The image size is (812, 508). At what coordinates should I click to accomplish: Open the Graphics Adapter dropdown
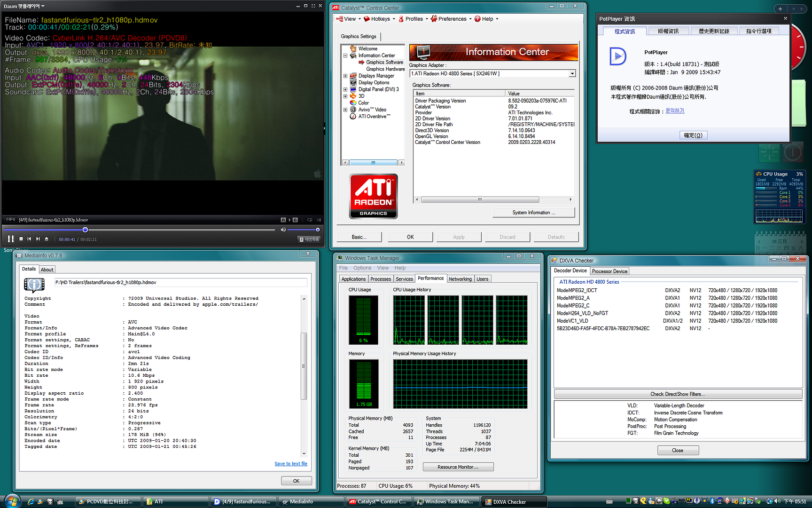coord(572,73)
